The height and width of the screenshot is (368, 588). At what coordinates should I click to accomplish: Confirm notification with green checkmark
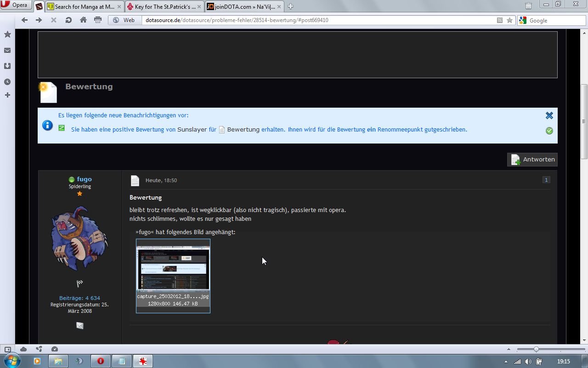pos(549,131)
